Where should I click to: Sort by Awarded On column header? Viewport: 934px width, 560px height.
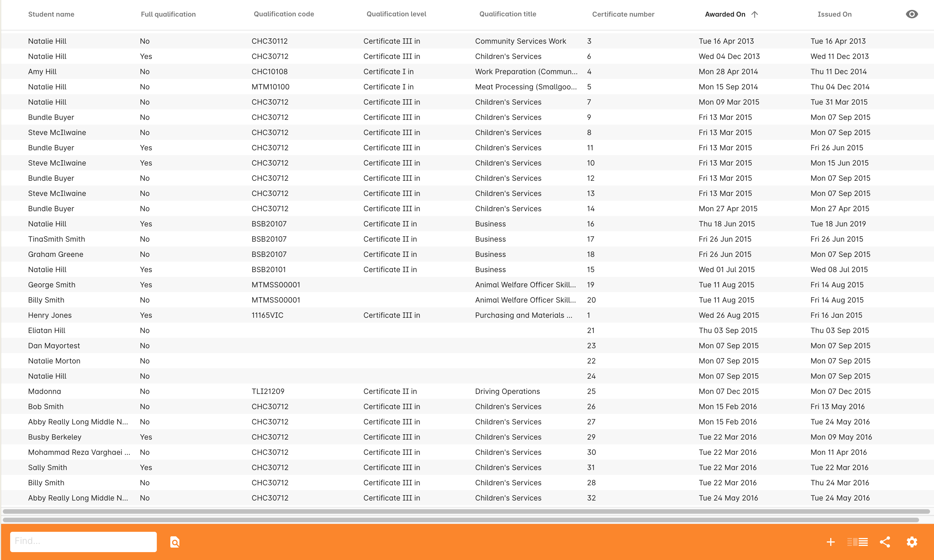pos(725,14)
